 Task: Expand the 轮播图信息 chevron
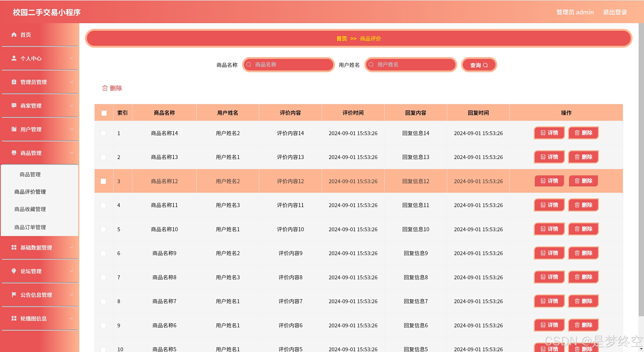pos(71,319)
